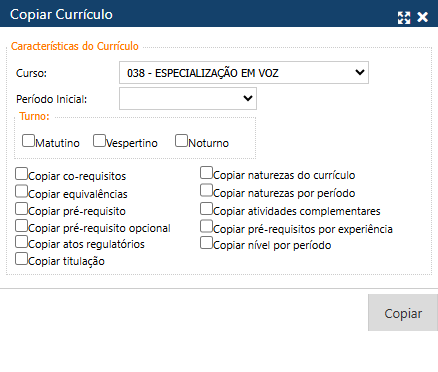Maximize the Copiar Currículo dialog
Viewport: 438px width, 372px height.
point(404,18)
